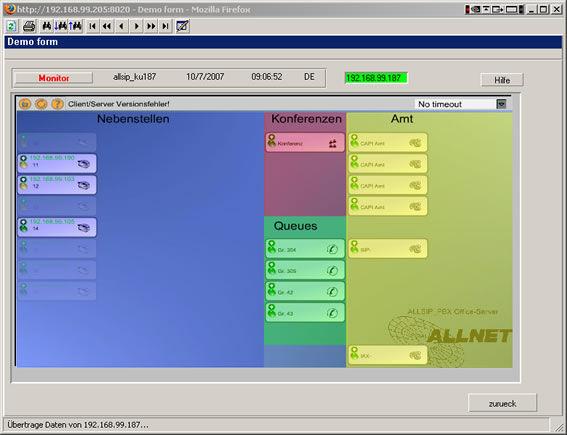Jump to first record in toolbar

click(92, 26)
